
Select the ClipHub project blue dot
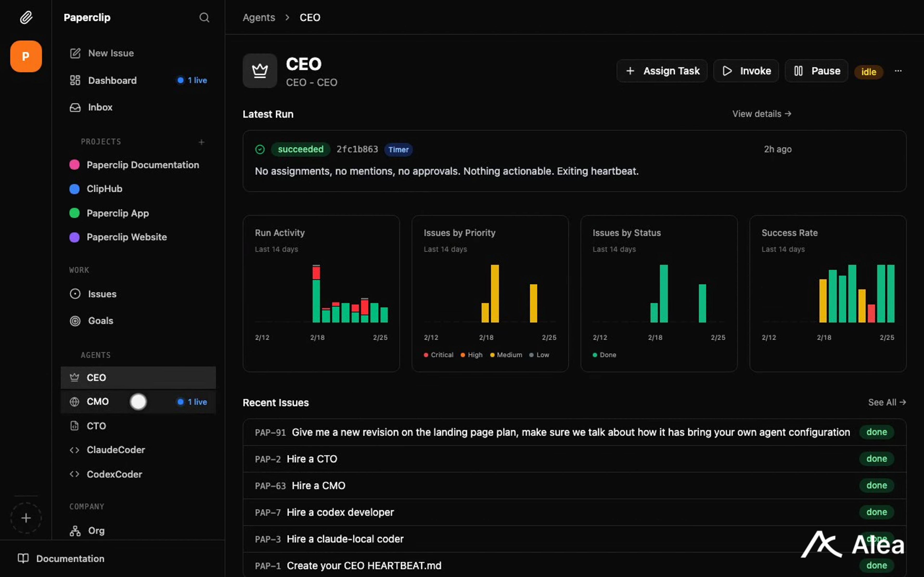point(74,189)
